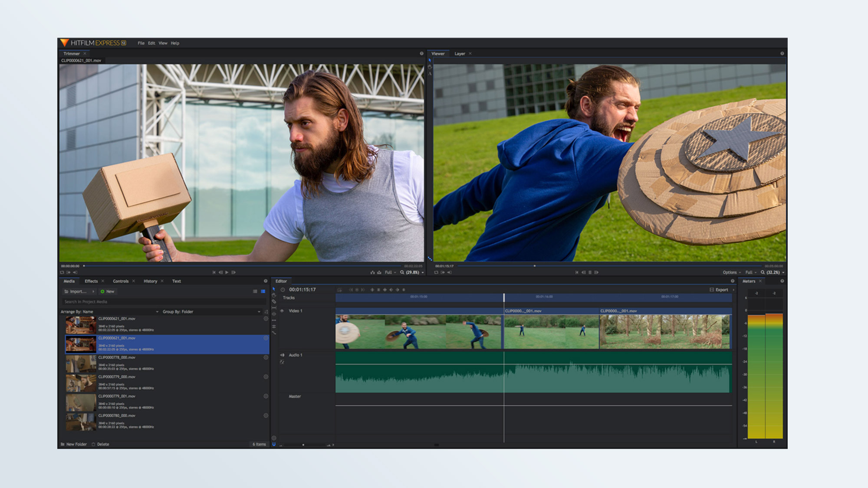
Task: Click the Import... button
Action: [x=76, y=291]
